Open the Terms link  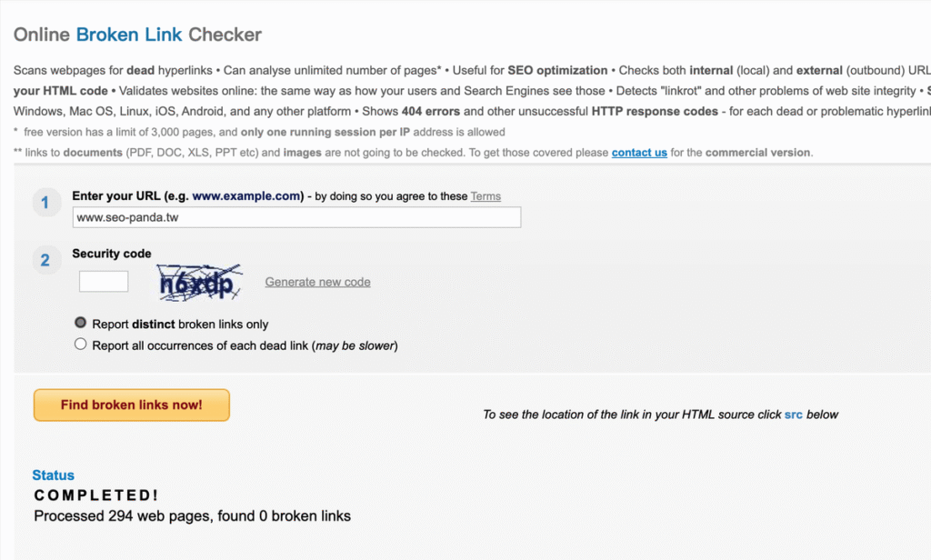click(x=486, y=196)
